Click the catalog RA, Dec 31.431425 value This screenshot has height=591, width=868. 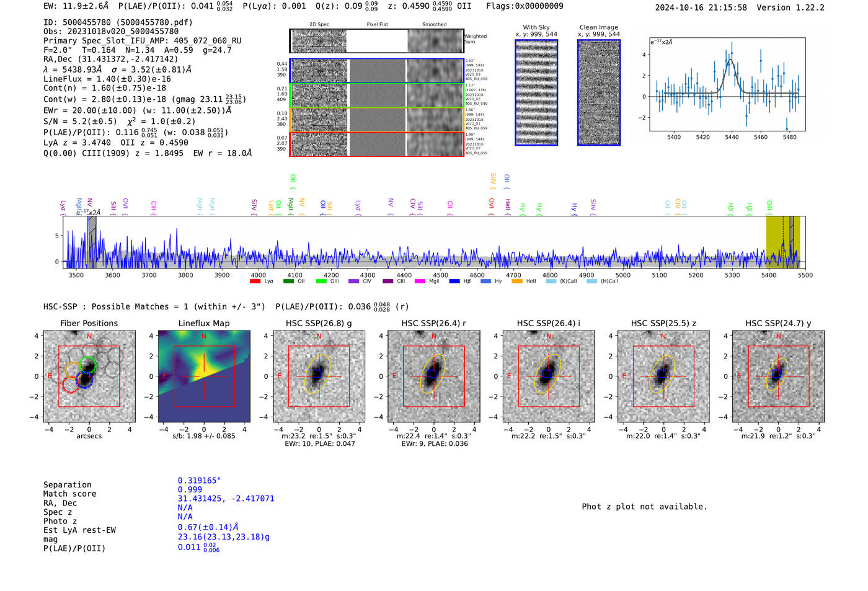[x=226, y=499]
